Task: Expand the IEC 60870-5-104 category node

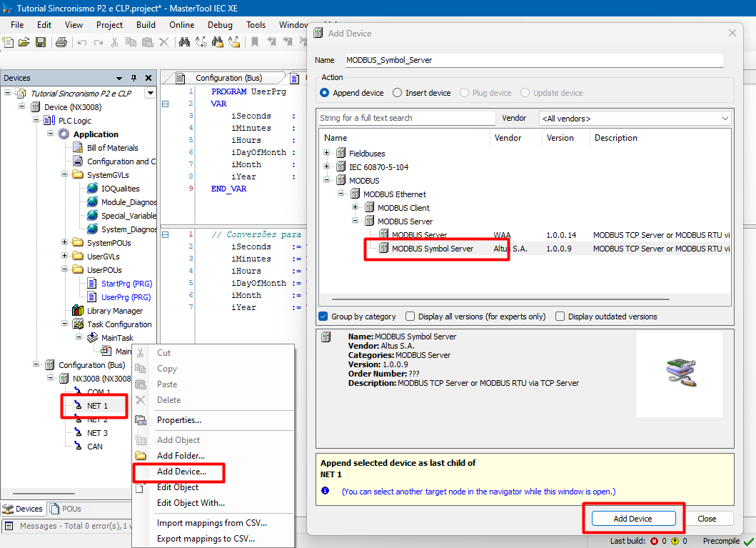Action: (327, 166)
